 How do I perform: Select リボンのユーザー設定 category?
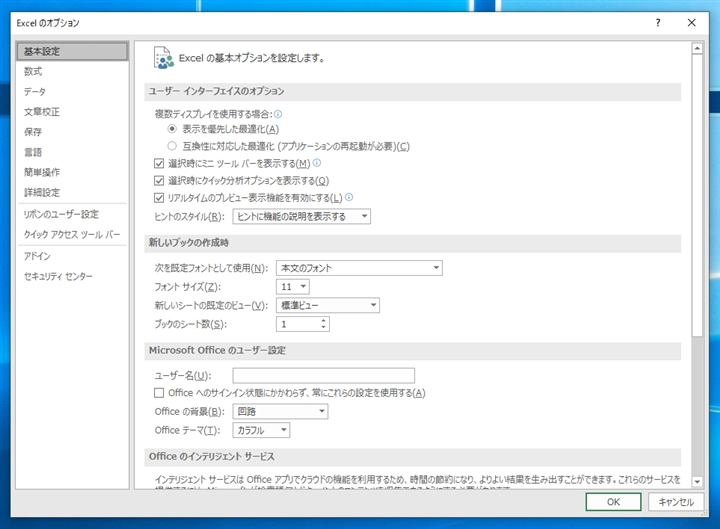pos(72,214)
